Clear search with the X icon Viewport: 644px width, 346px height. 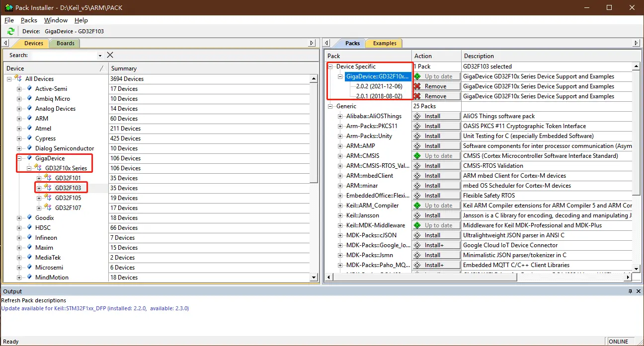[x=110, y=55]
